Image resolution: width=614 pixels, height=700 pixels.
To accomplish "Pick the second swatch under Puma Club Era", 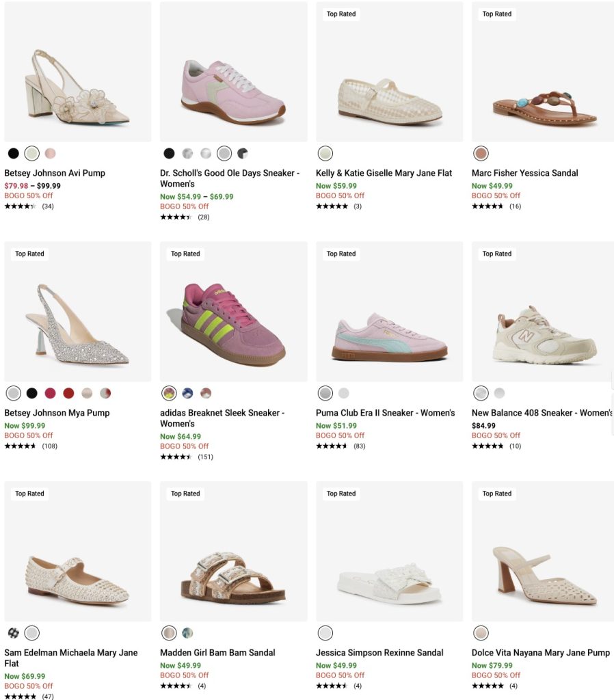I will coord(343,393).
